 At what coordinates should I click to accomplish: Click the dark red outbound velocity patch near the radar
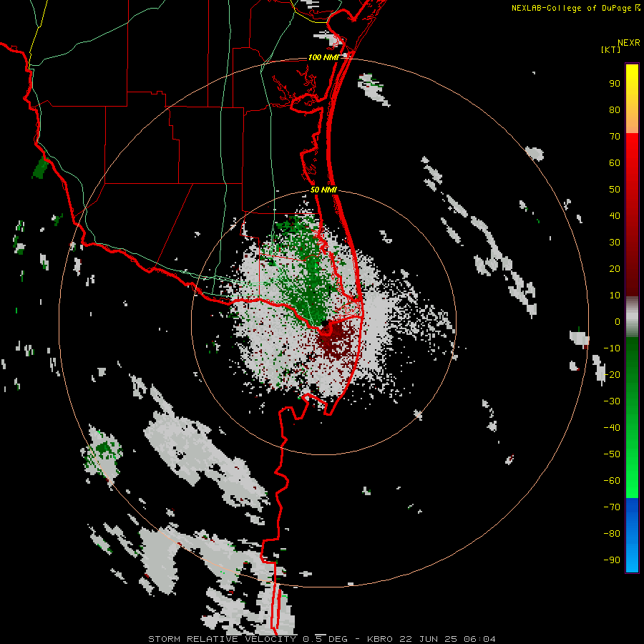click(x=336, y=341)
